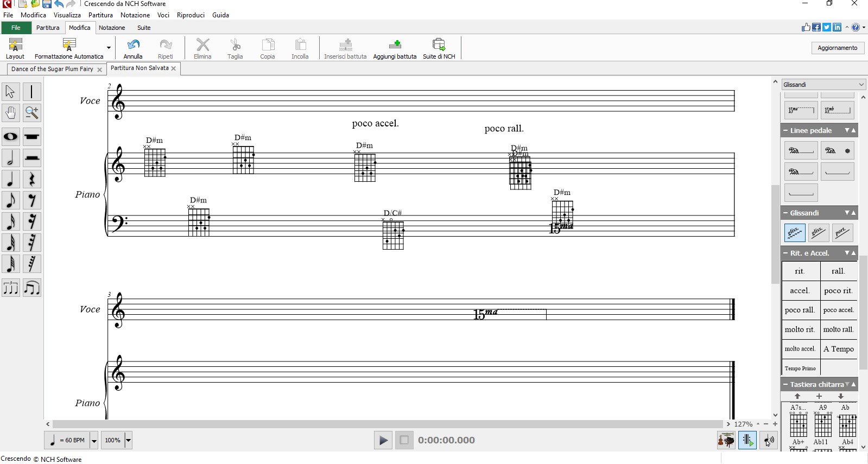
Task: Open Suite di NCH
Action: coord(439,48)
